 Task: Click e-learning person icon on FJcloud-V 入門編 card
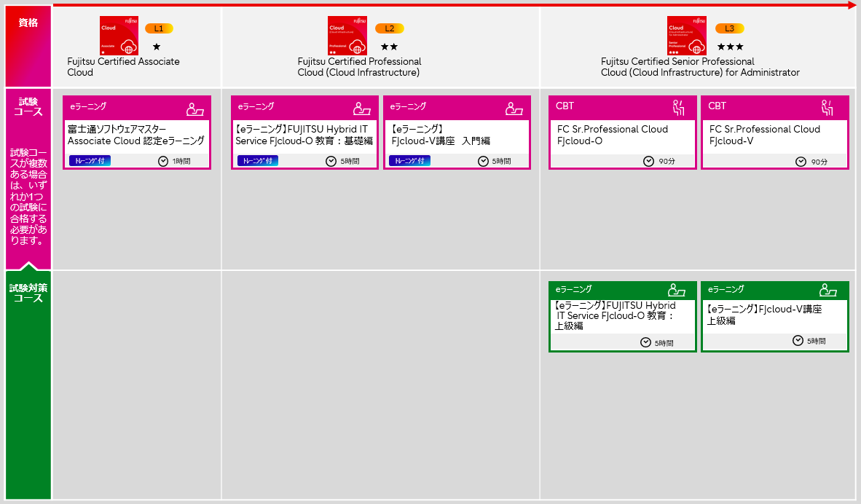tap(514, 109)
